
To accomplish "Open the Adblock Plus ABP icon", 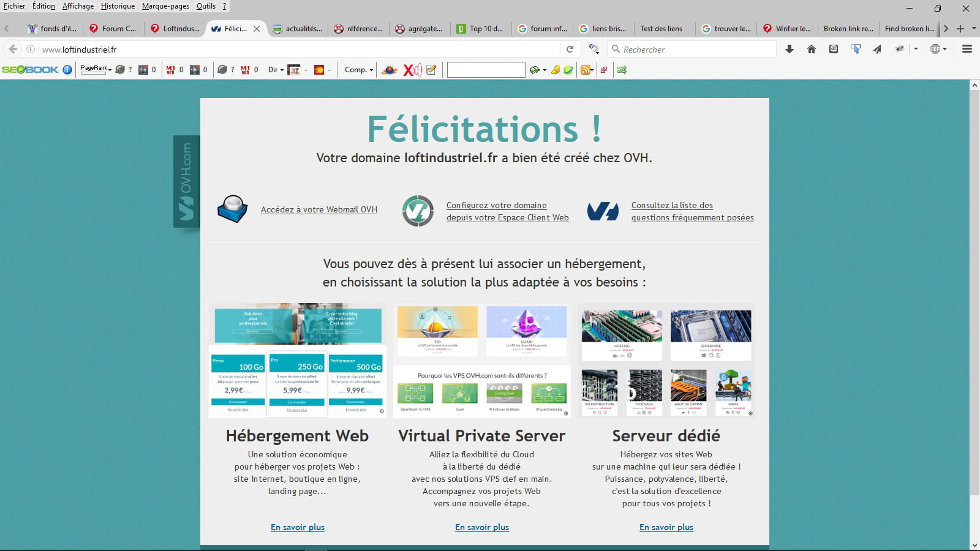I will pyautogui.click(x=935, y=49).
